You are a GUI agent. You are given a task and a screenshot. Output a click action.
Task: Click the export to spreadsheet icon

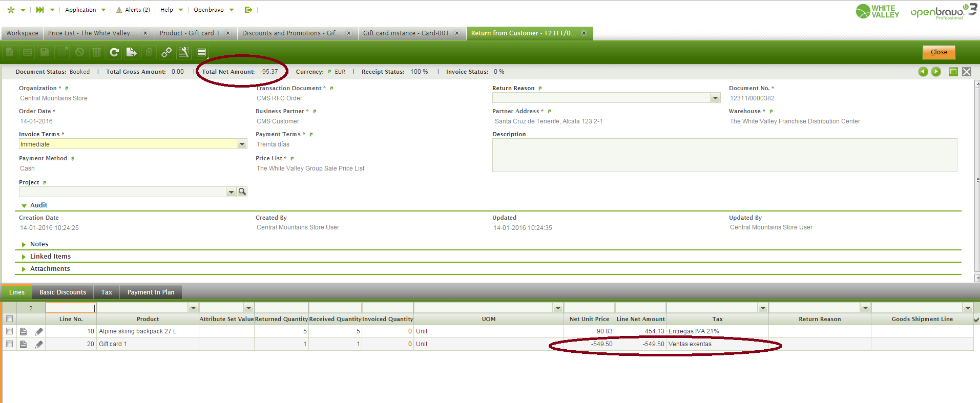(x=132, y=52)
